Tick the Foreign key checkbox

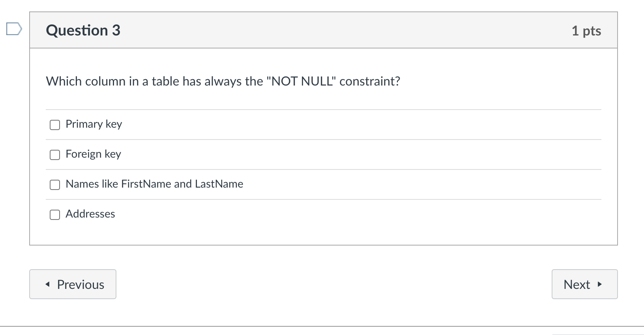tap(55, 155)
